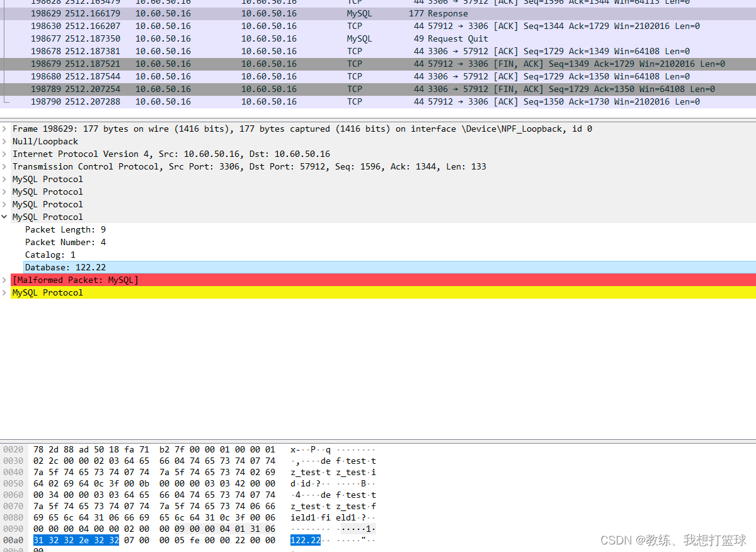Click the Packet Number: 4 field
This screenshot has width=756, height=552.
click(x=66, y=242)
